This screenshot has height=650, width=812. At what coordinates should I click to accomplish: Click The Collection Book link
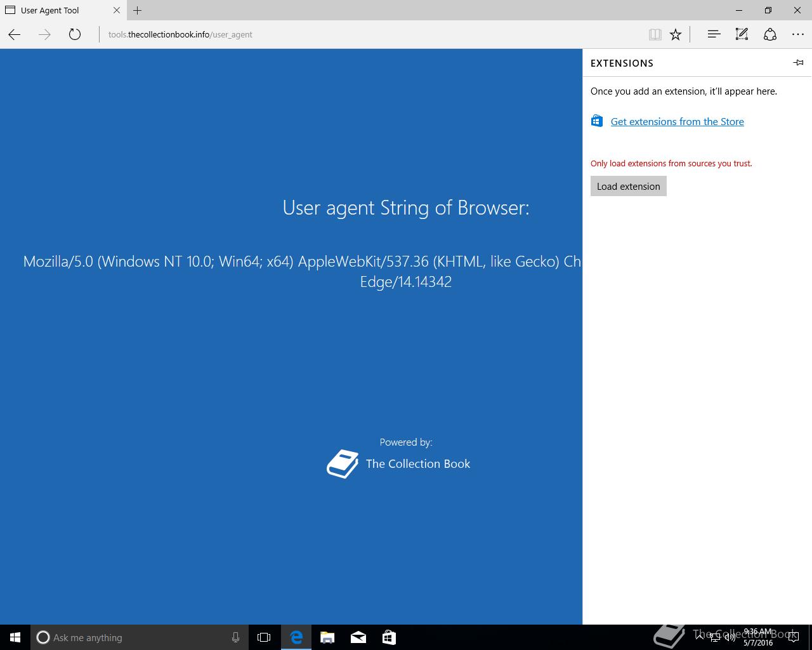[418, 463]
